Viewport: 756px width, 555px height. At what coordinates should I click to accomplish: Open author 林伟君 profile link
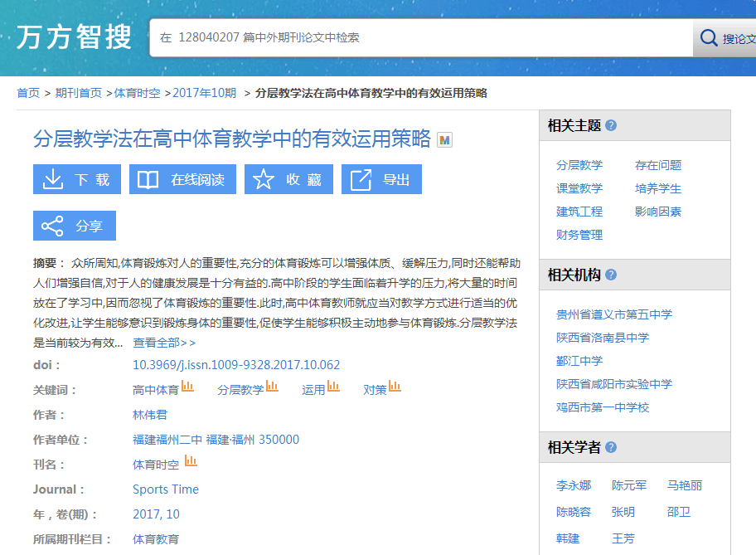click(150, 415)
